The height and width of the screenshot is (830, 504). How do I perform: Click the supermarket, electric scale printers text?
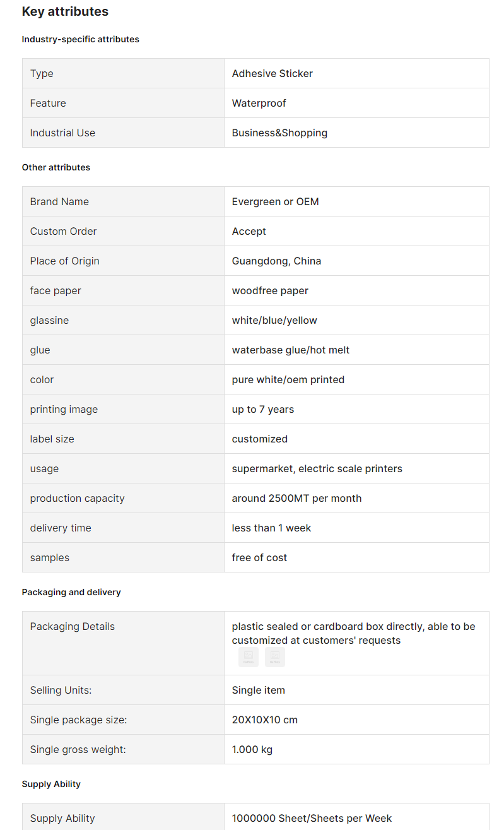pyautogui.click(x=317, y=468)
